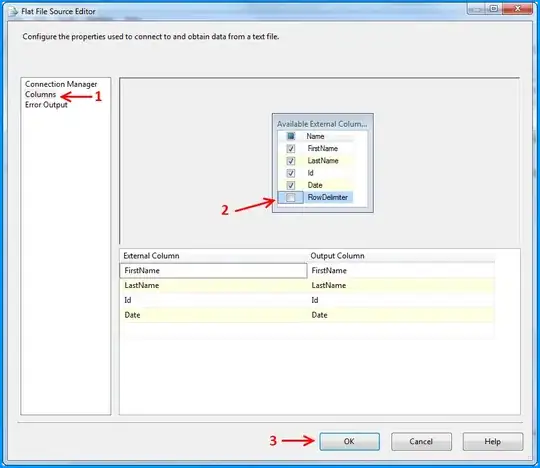Open the Connection Manager page
The width and height of the screenshot is (540, 468).
(61, 84)
